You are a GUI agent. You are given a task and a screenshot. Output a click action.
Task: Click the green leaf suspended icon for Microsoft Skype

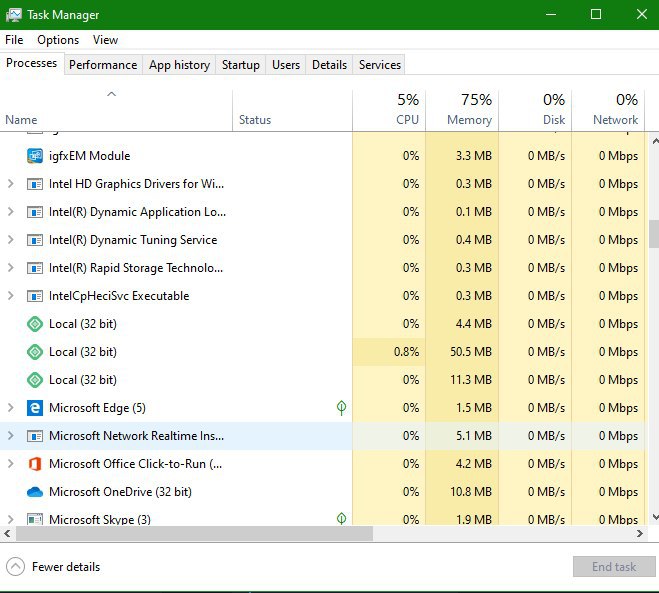342,518
